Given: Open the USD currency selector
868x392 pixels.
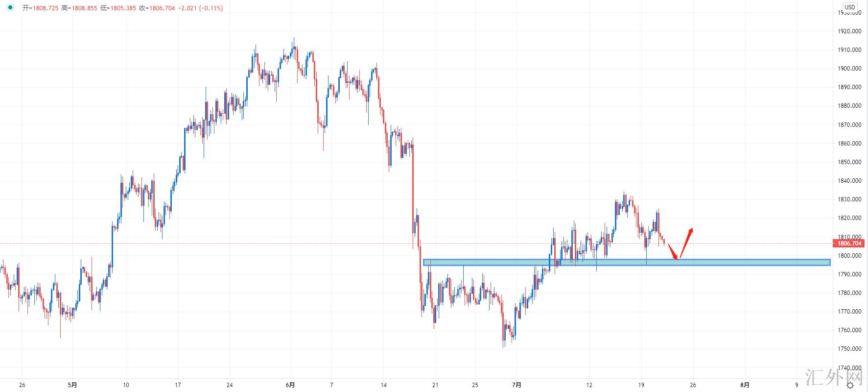Looking at the screenshot, I should [849, 7].
